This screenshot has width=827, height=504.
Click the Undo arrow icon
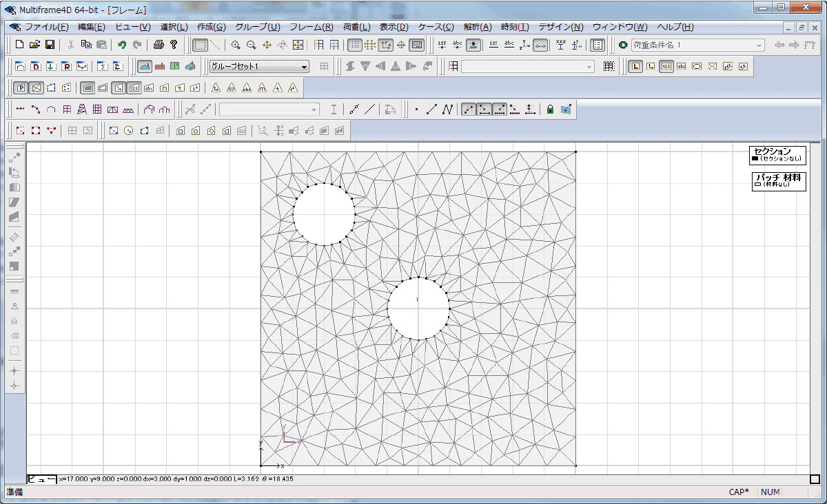click(x=122, y=45)
